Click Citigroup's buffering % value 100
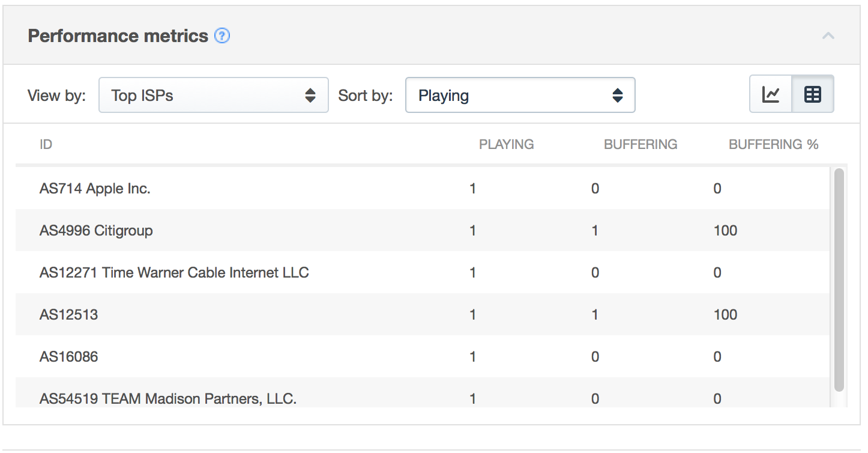The height and width of the screenshot is (453, 868). (x=725, y=231)
